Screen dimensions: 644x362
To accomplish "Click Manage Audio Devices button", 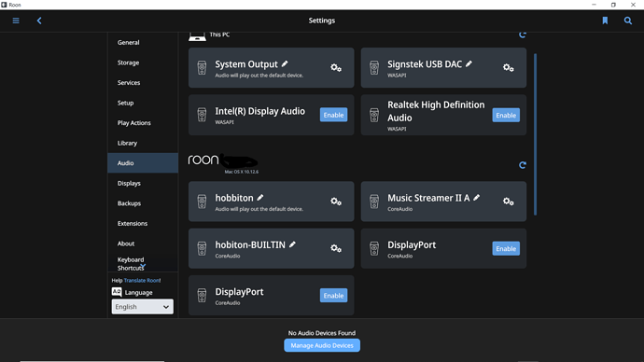I will [322, 345].
